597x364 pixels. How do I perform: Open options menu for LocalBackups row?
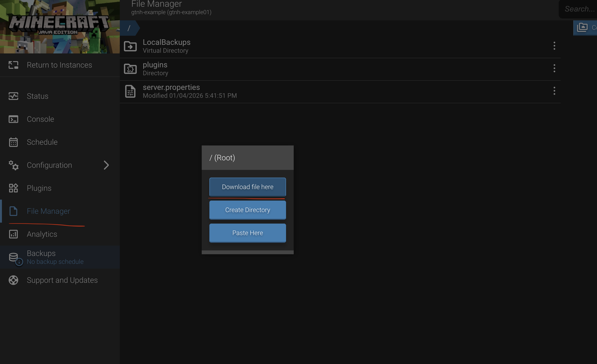[x=554, y=46]
